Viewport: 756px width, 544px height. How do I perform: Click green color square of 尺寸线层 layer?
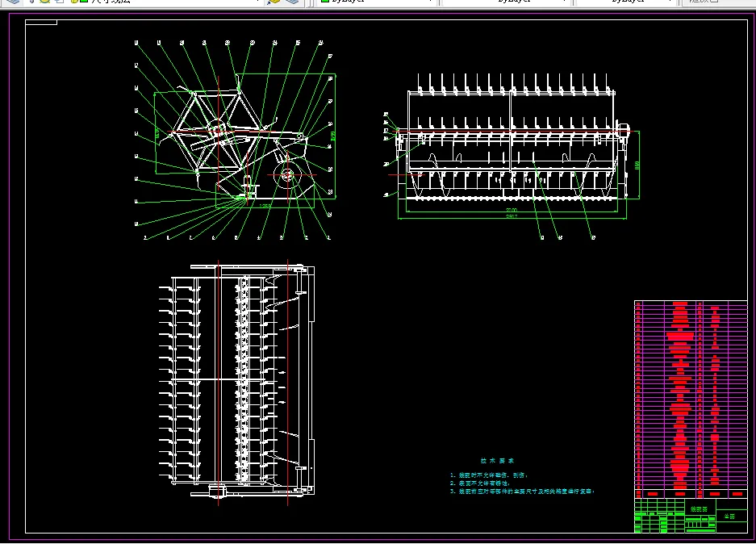click(x=83, y=2)
